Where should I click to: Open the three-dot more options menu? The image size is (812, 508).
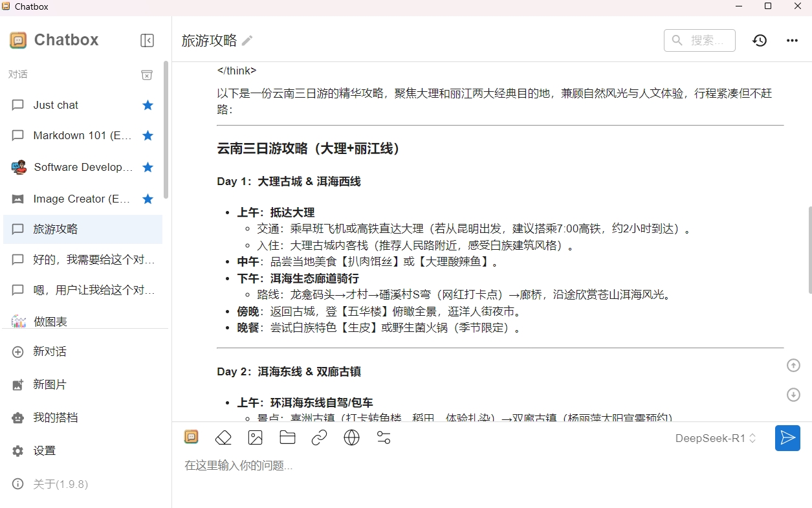pyautogui.click(x=792, y=40)
